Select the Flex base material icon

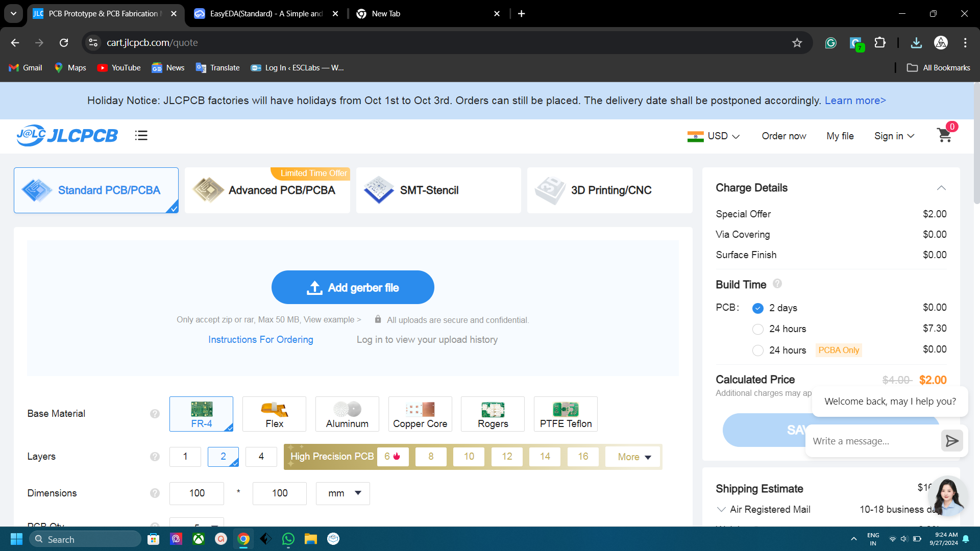[274, 414]
